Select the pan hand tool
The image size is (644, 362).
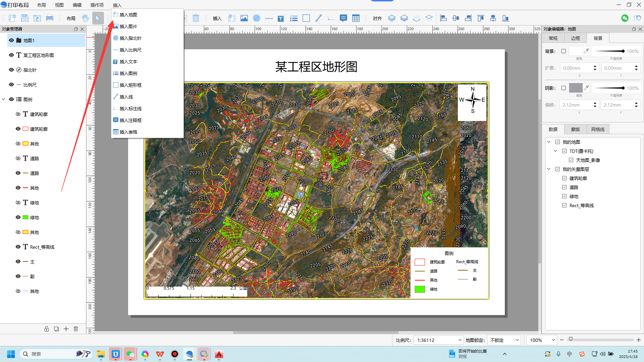(x=86, y=18)
